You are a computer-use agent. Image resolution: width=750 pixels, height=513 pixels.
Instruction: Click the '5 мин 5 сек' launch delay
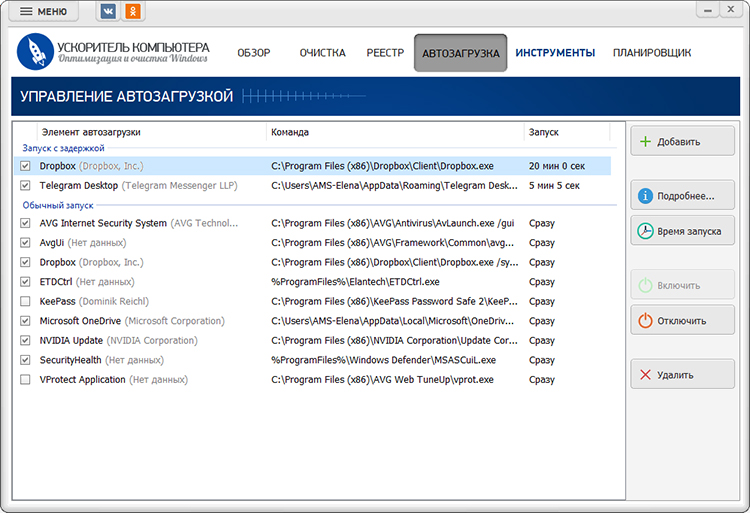(x=554, y=186)
